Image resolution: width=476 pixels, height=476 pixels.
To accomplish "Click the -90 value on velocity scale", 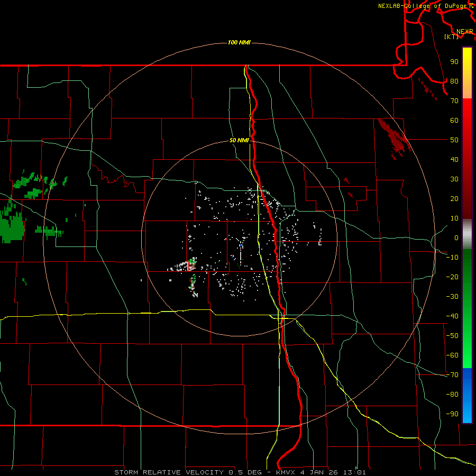I will tap(452, 414).
